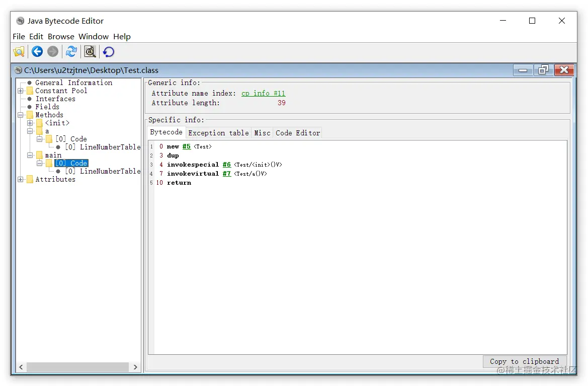This screenshot has width=588, height=386.
Task: Click the open class file toolbar icon
Action: [x=19, y=52]
